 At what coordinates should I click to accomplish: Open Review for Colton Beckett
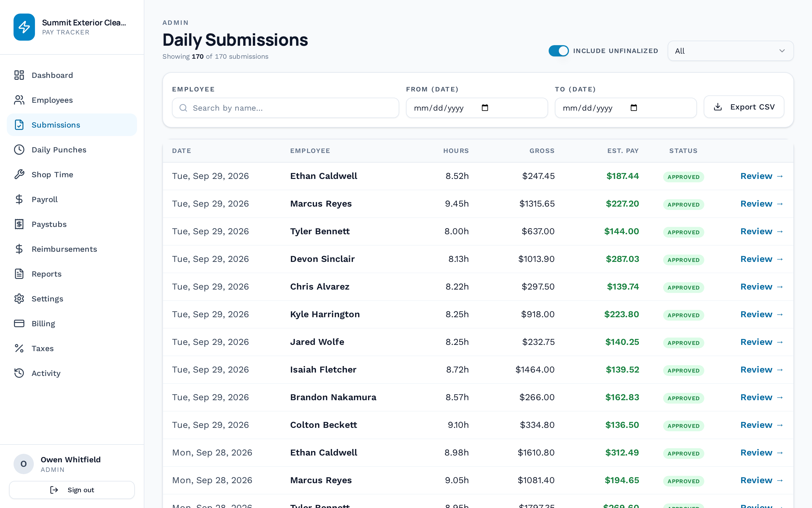point(762,425)
